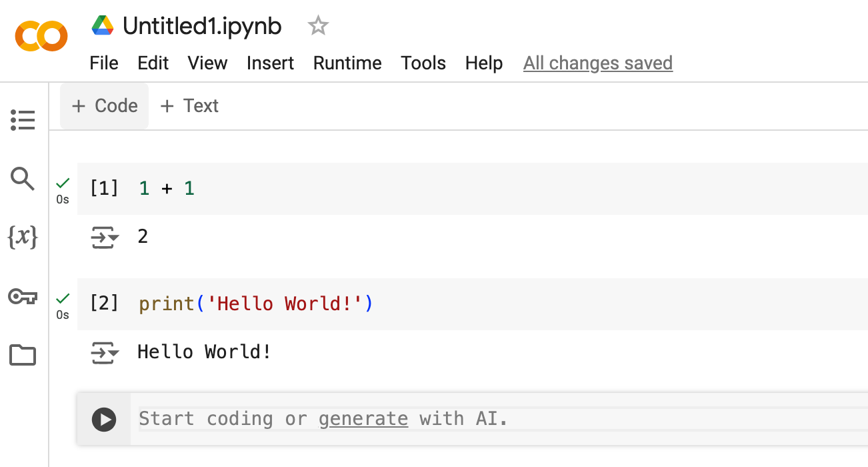Click the output value 2
868x467 pixels.
143,237
